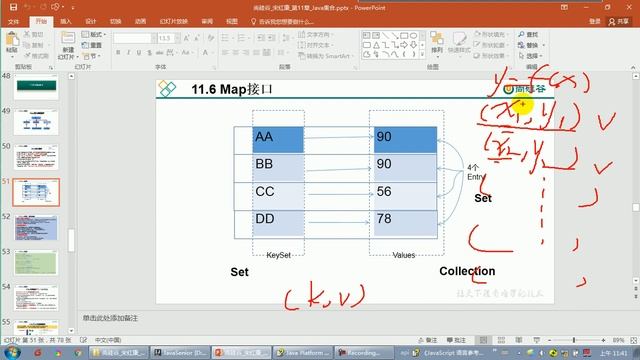Expand the shapes gallery More arrow
Screen dimensions: 640x360
tap(422, 54)
